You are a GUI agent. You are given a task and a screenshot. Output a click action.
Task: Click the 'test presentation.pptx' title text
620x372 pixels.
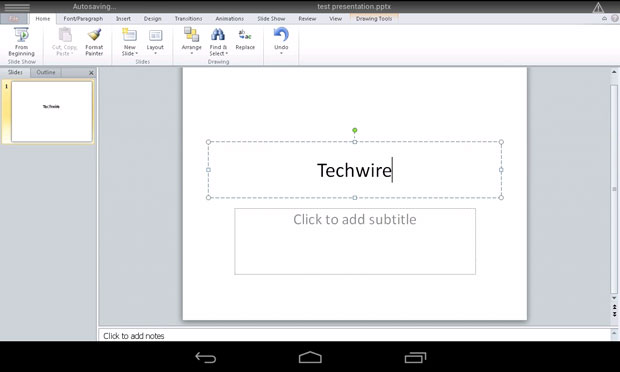coord(354,7)
